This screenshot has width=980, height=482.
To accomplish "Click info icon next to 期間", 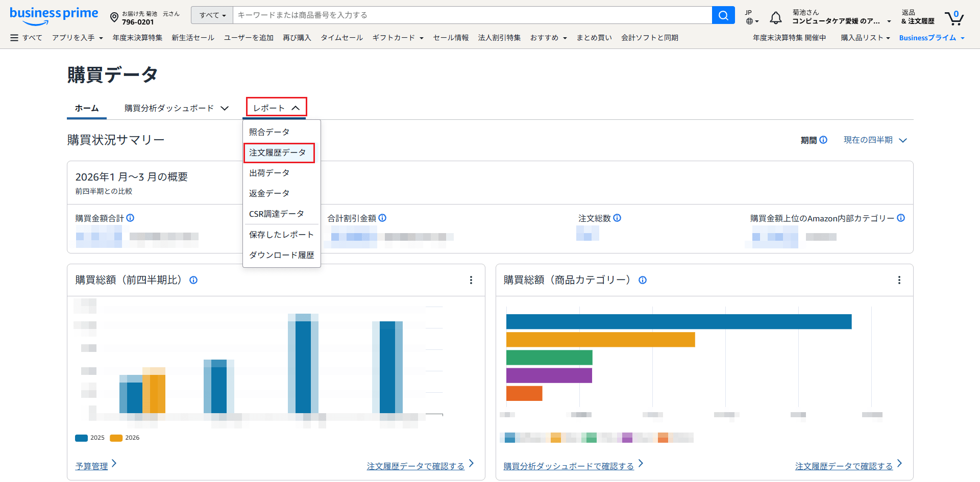I will 823,140.
